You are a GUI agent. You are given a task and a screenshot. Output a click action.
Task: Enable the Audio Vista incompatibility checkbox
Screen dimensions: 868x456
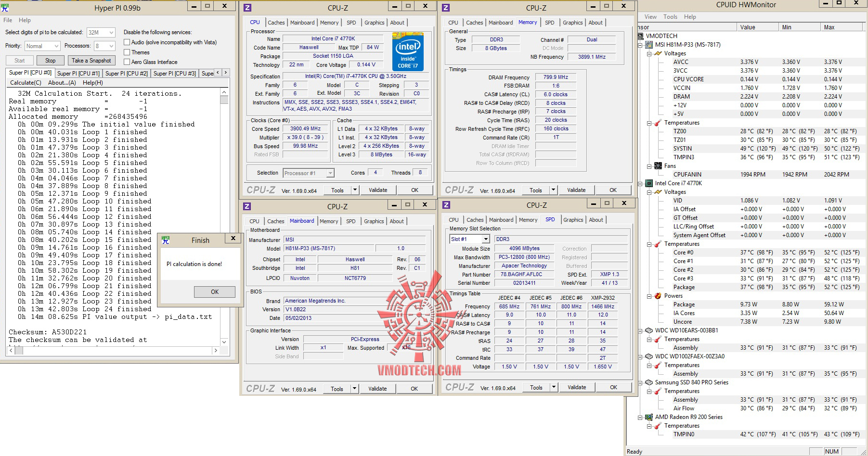(127, 42)
